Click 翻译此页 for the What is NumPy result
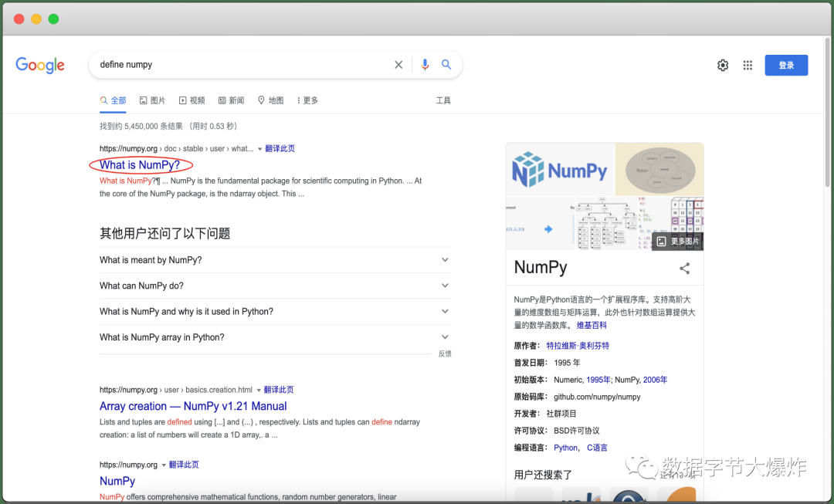The image size is (834, 504). 280,148
